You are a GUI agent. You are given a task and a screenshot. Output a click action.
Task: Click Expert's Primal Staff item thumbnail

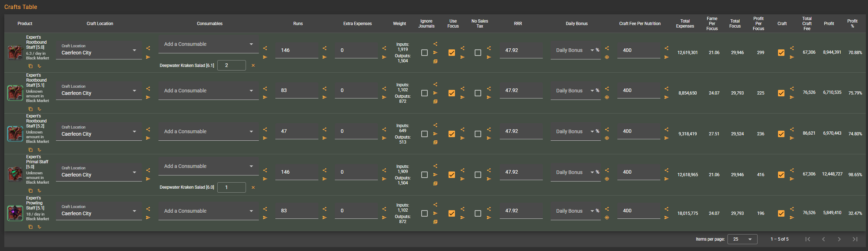tap(15, 174)
